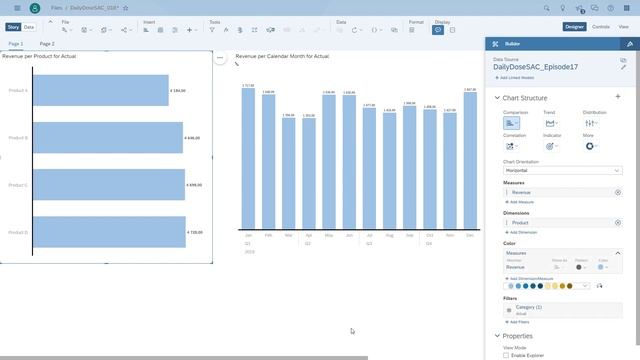Click the color palette sync icon
Viewport: 640px width, 360px height.
point(599,286)
